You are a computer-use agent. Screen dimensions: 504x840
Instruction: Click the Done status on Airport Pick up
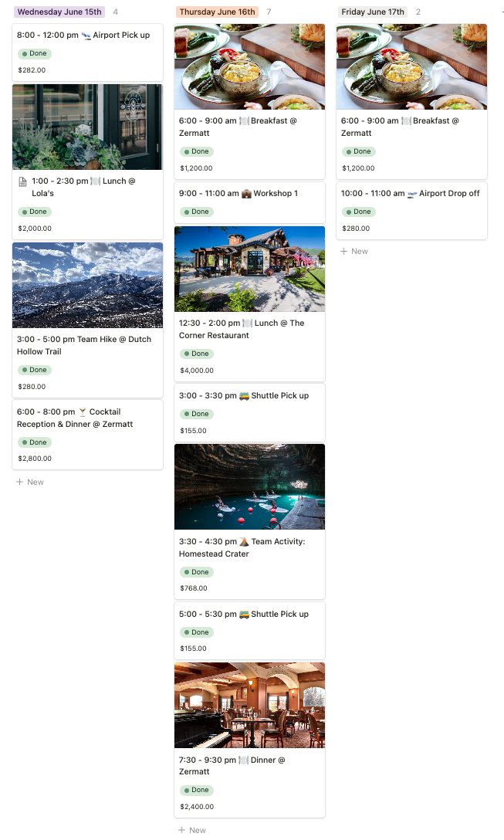(34, 53)
